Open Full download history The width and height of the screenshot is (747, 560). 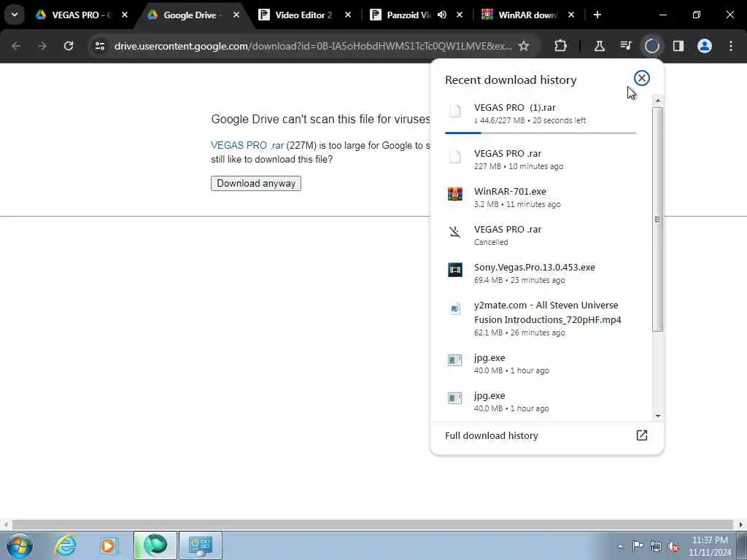click(x=546, y=435)
